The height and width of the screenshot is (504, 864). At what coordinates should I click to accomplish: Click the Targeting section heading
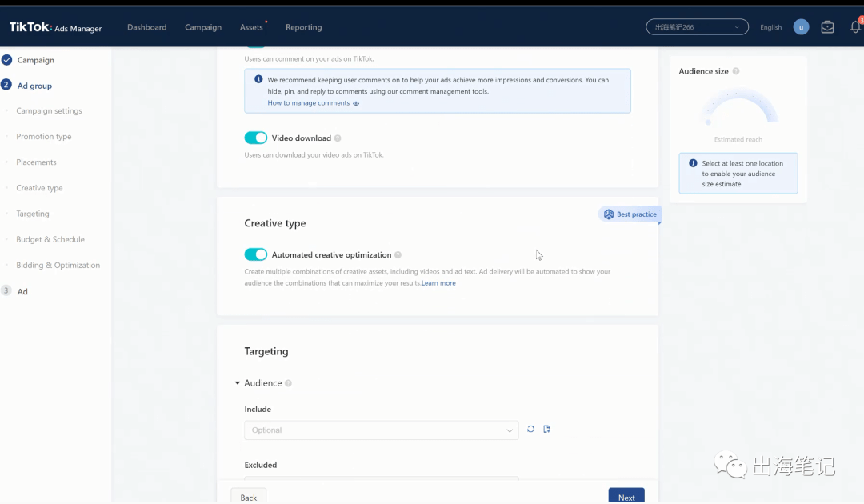[266, 351]
